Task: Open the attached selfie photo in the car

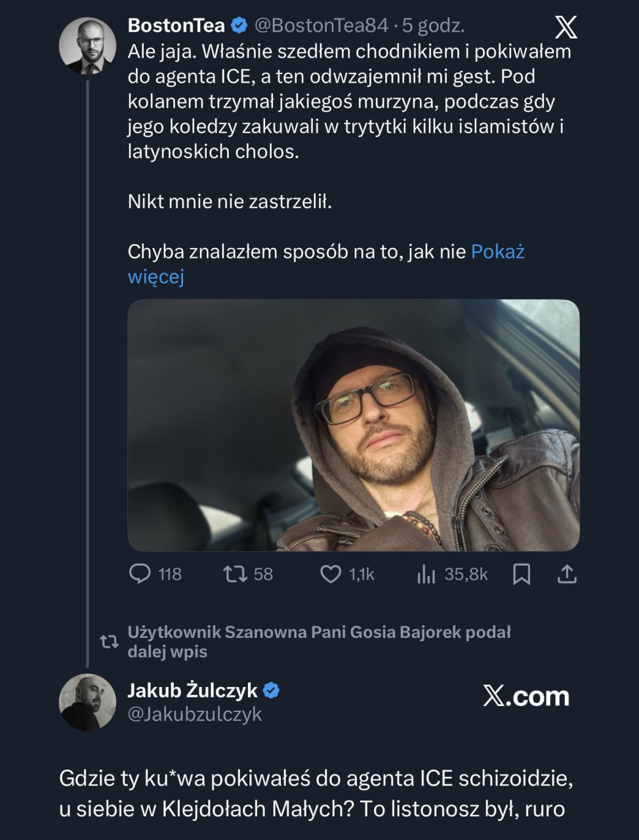Action: (x=354, y=425)
